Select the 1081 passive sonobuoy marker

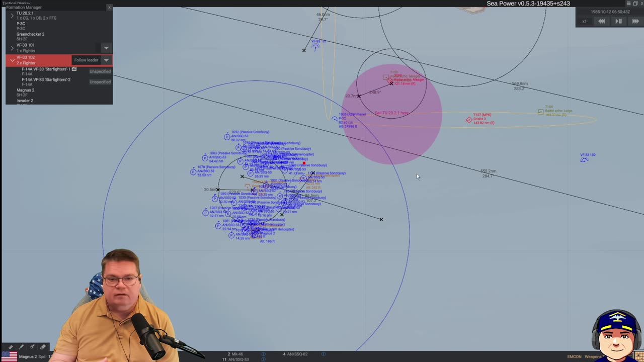point(218,226)
